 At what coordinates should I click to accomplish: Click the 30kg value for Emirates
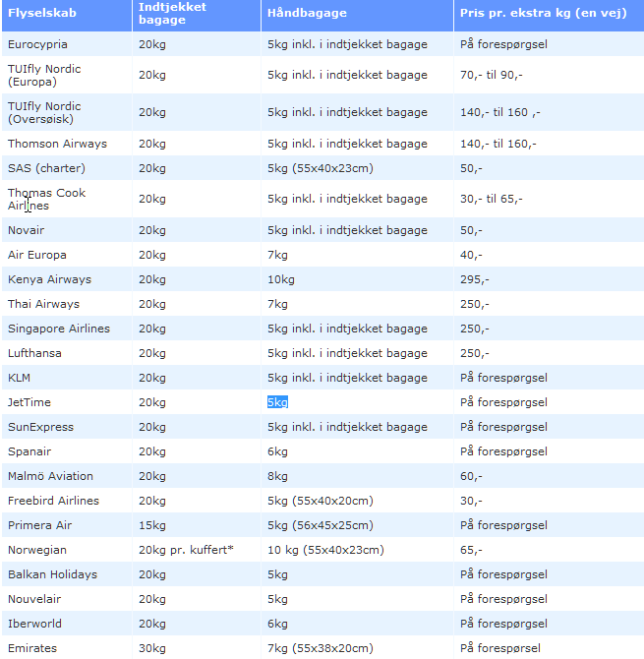tap(152, 648)
